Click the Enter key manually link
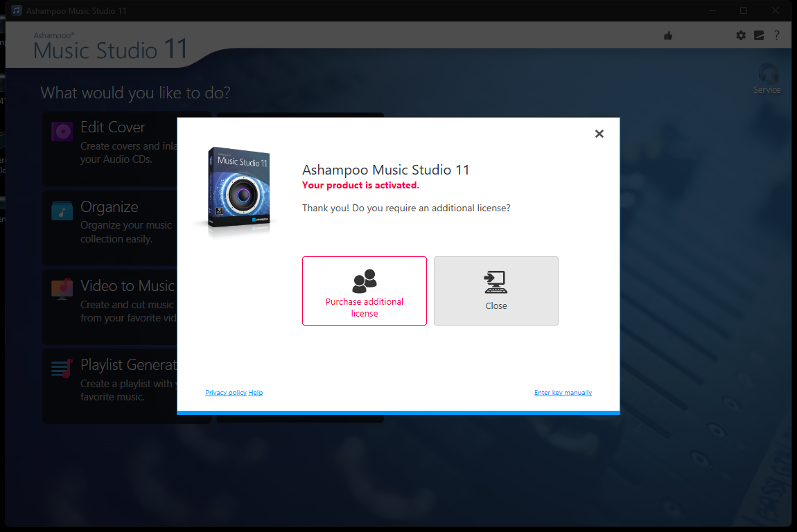The width and height of the screenshot is (797, 532). pos(563,392)
